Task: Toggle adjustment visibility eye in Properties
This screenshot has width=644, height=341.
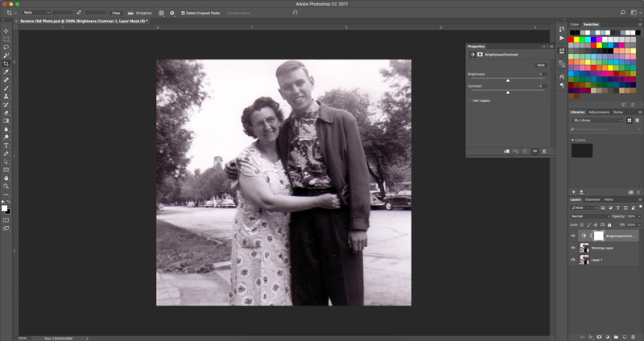Action: click(x=535, y=151)
